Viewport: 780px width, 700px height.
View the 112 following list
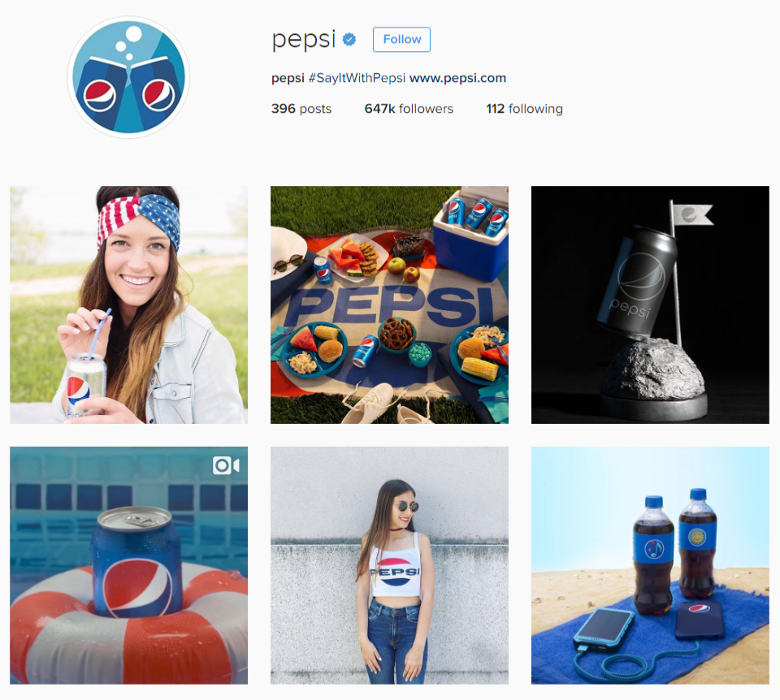pyautogui.click(x=524, y=108)
